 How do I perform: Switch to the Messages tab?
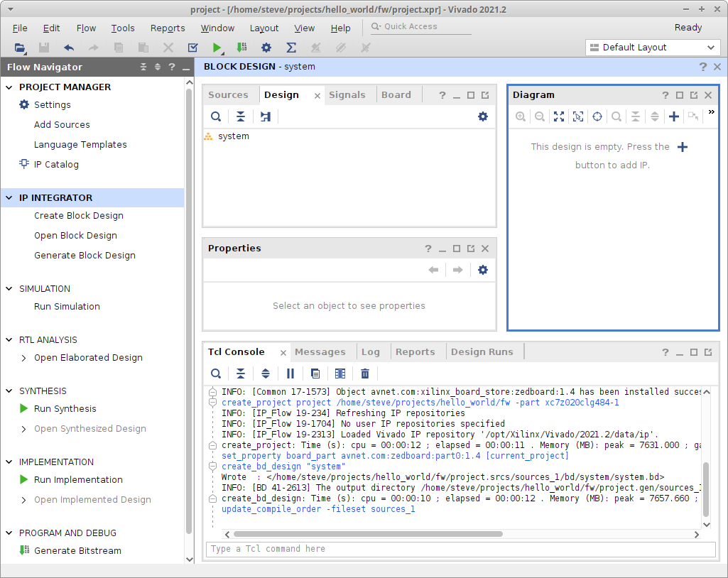pos(320,352)
